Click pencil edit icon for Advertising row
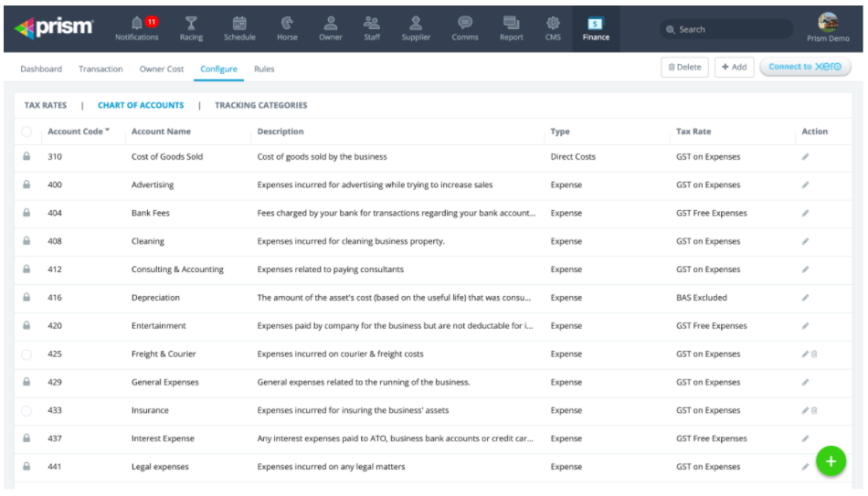868x496 pixels. (x=805, y=185)
